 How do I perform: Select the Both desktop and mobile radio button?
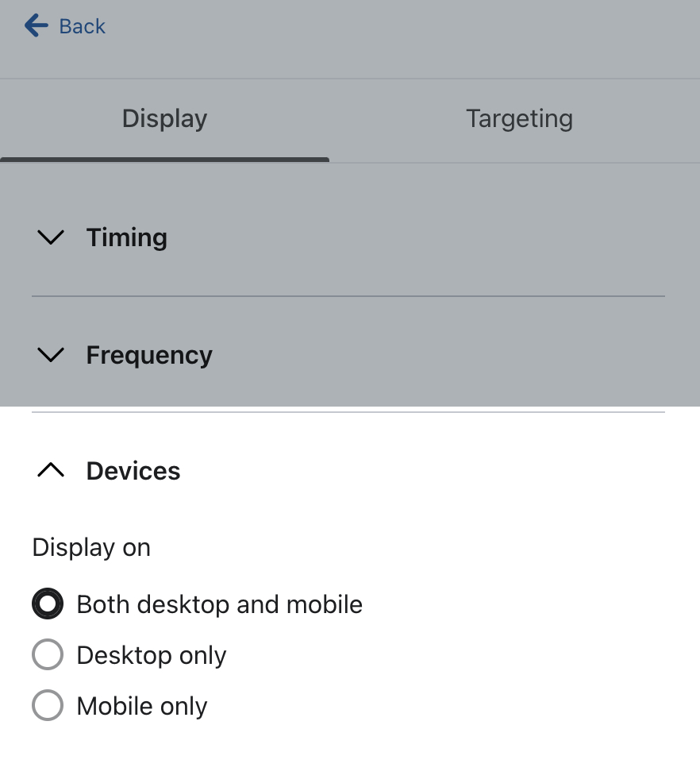(48, 604)
